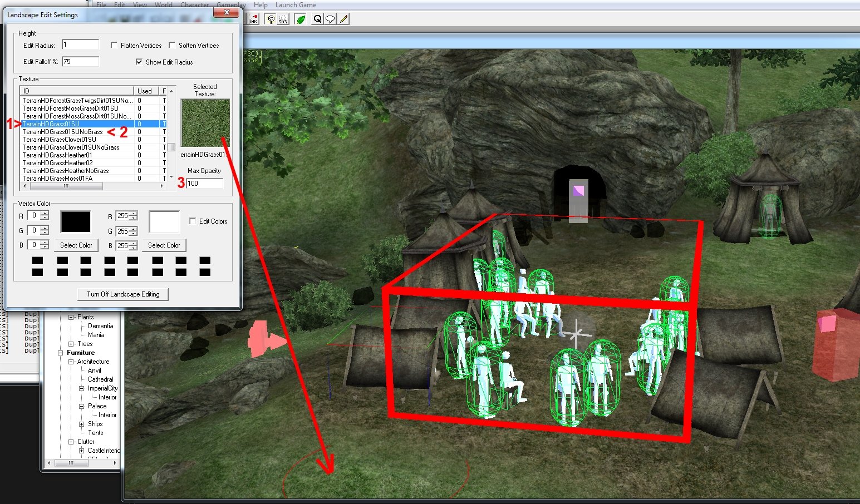Viewport: 860px width, 504px height.
Task: Toggle the Havok (HK) physics toolbar icon
Action: (254, 19)
